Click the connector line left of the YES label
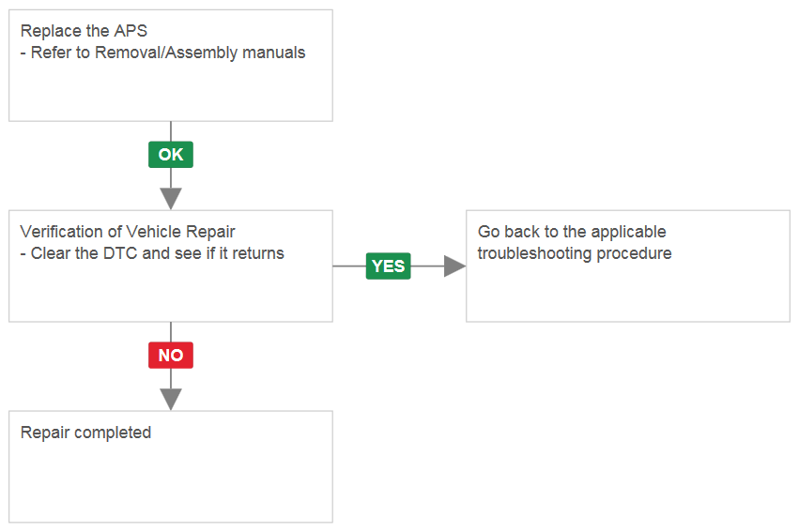799x532 pixels. (x=349, y=266)
